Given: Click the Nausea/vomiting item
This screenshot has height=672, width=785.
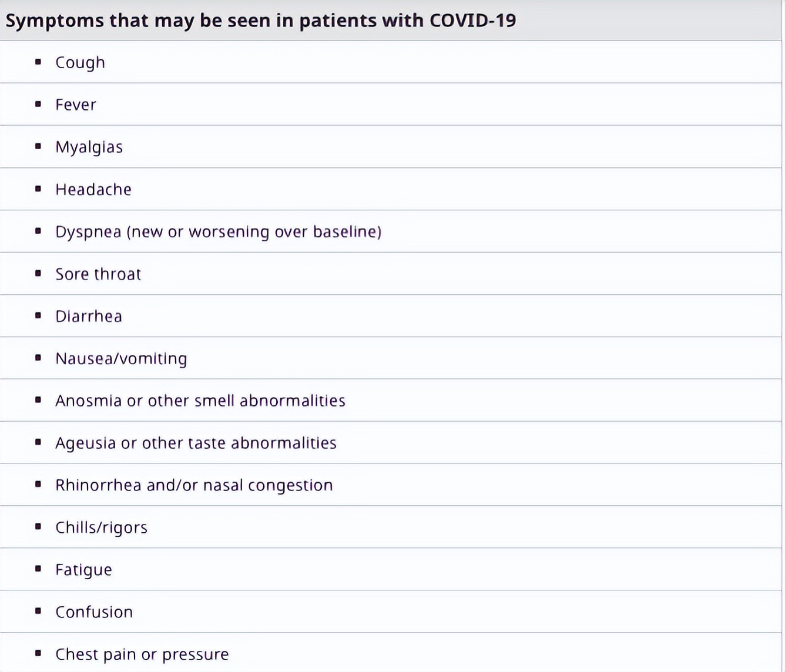Looking at the screenshot, I should (x=121, y=358).
